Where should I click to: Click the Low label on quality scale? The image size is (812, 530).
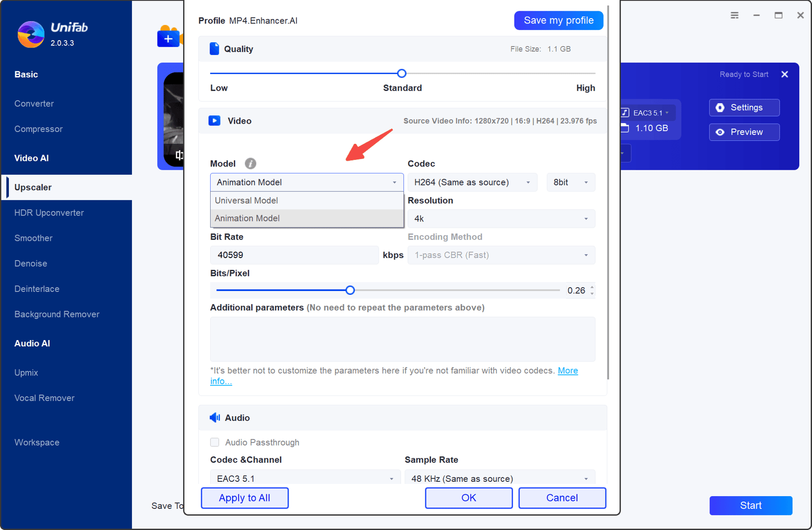point(219,88)
